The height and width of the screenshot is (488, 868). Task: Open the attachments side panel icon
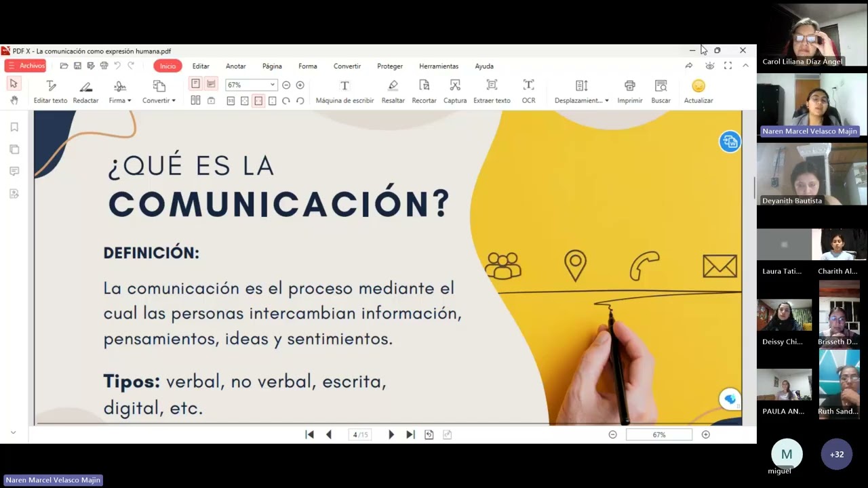[14, 193]
